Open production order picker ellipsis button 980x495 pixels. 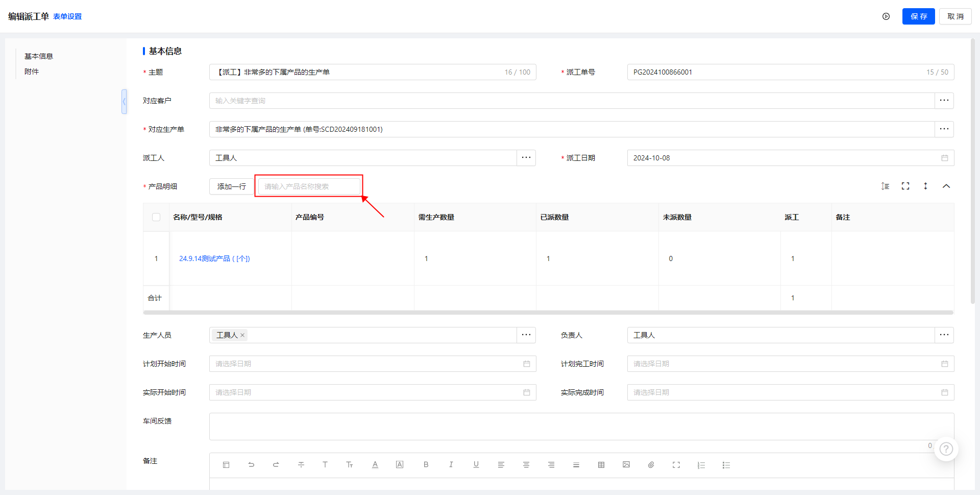point(944,129)
